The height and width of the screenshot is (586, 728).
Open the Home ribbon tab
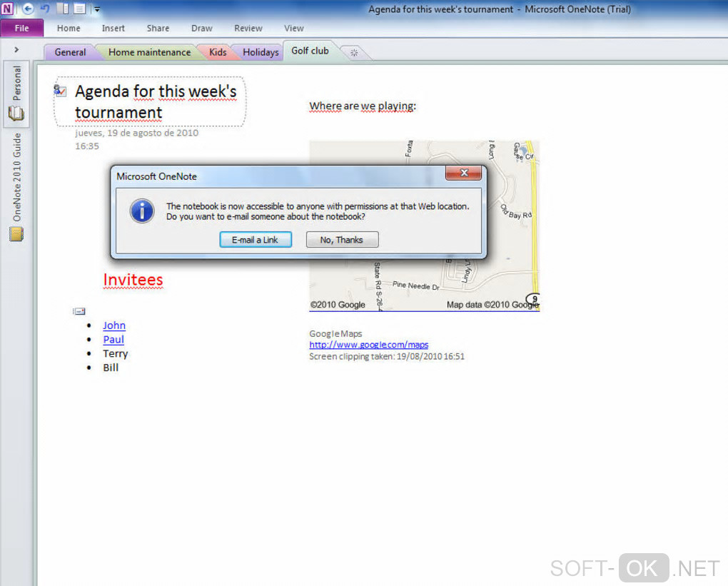[x=69, y=29]
